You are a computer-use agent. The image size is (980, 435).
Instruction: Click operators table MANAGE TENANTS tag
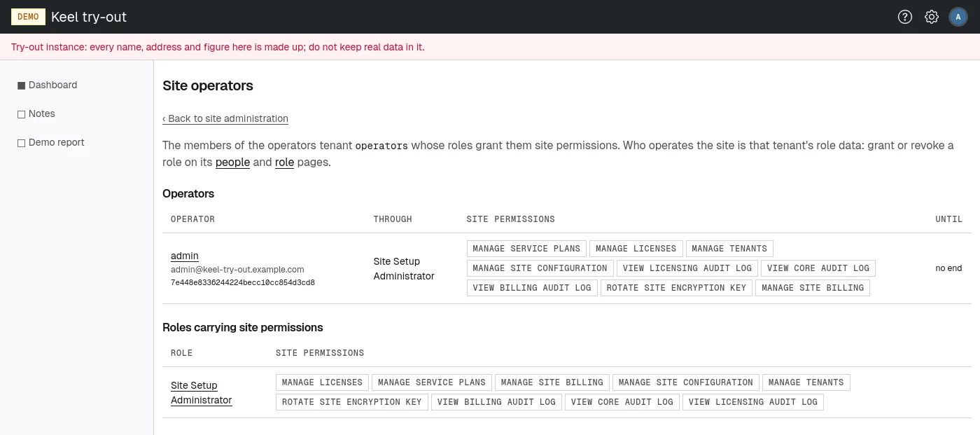coord(729,249)
